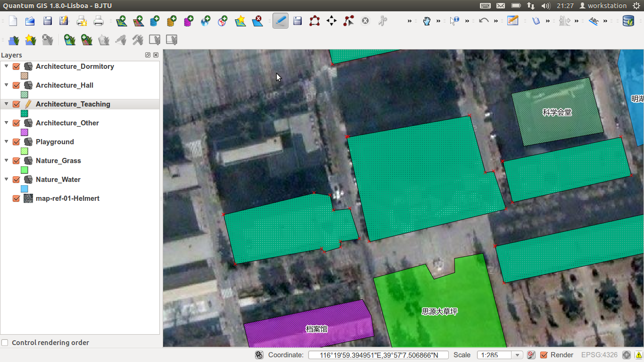Click the form-with-pencil toolbar icon
The height and width of the screenshot is (362, 644).
(x=512, y=21)
